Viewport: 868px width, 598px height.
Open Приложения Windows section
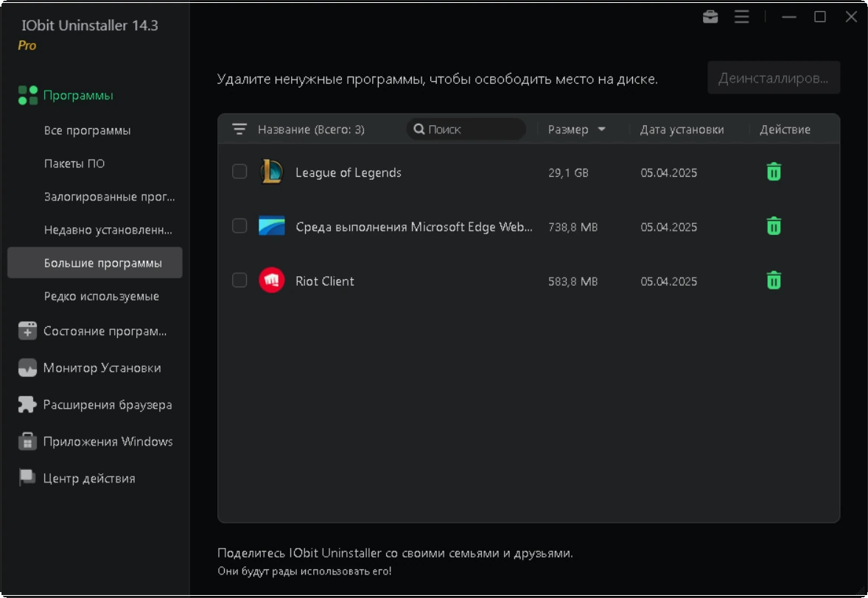coord(108,441)
